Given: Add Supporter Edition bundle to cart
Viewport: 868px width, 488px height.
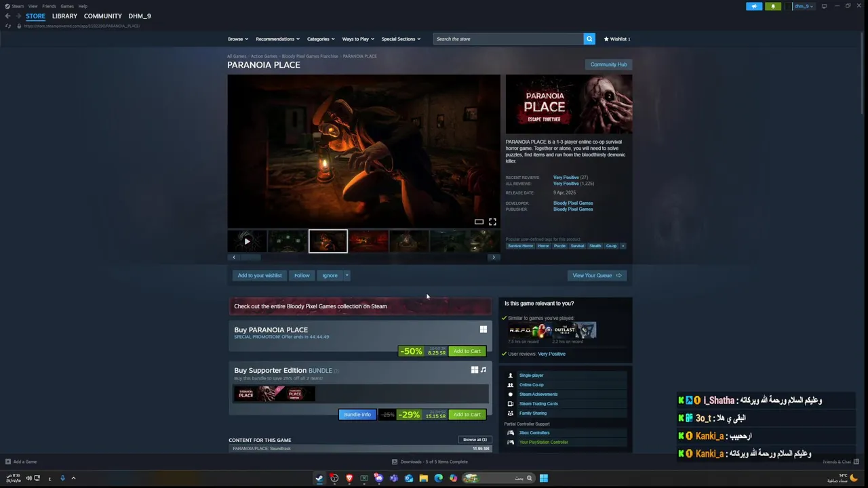Looking at the screenshot, I should coord(467,415).
